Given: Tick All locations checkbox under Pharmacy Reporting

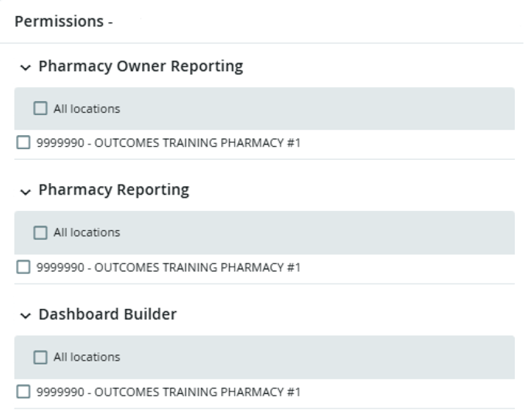Looking at the screenshot, I should click(x=40, y=232).
